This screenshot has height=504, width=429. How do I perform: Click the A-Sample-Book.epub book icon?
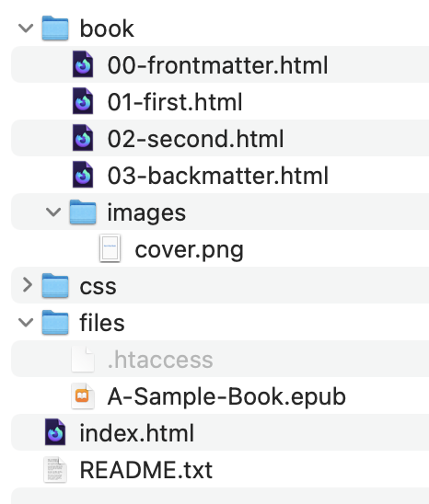[x=83, y=396]
